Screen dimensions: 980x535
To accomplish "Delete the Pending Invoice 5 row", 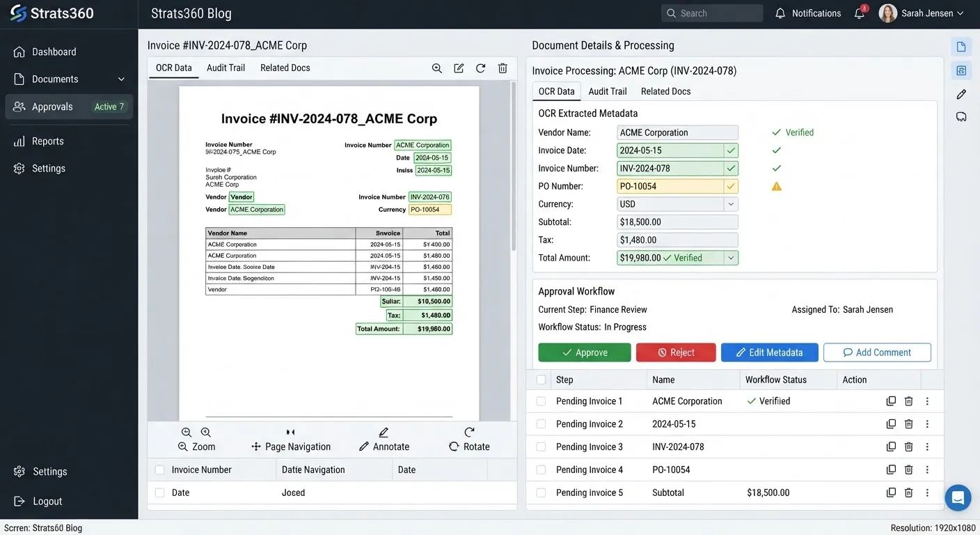I will [908, 493].
